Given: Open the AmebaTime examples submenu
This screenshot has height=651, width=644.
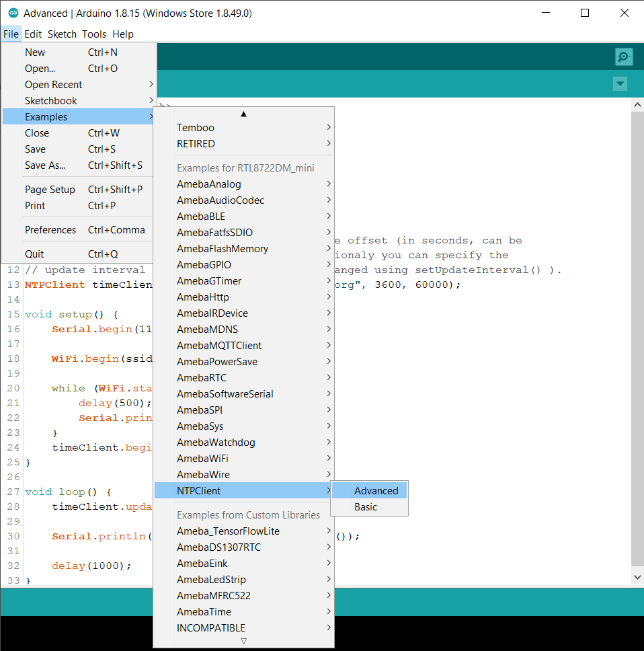Looking at the screenshot, I should (243, 613).
